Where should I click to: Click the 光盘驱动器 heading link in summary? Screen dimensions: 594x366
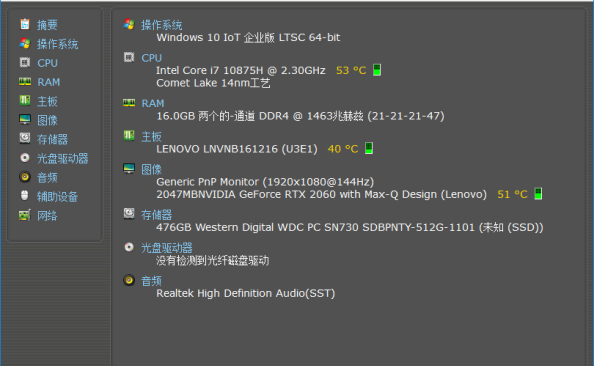[x=167, y=248]
